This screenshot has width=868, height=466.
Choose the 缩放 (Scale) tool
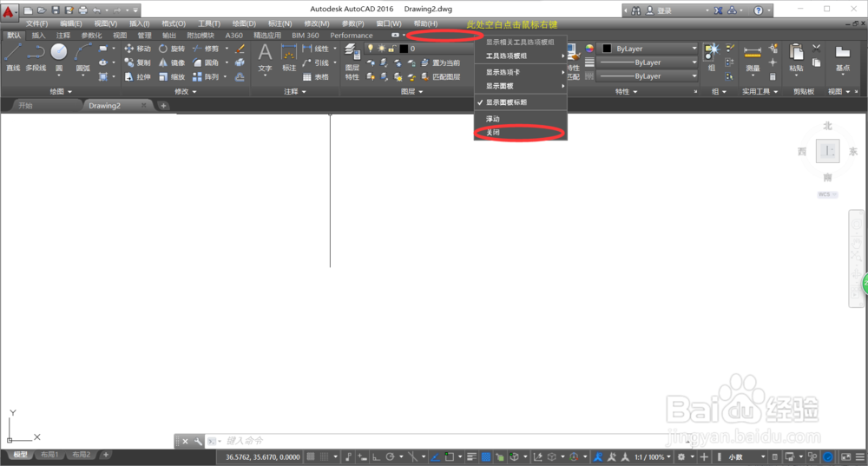172,77
